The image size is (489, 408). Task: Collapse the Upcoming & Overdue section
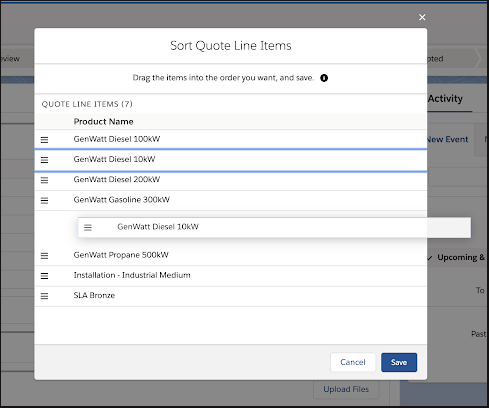pyautogui.click(x=430, y=258)
